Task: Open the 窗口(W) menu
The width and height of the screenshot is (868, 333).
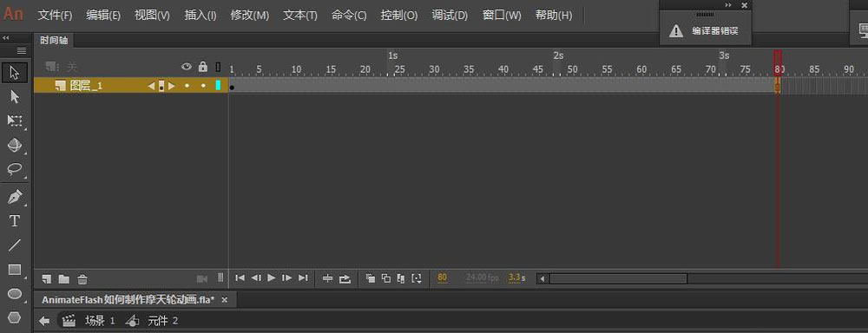Action: click(x=502, y=15)
